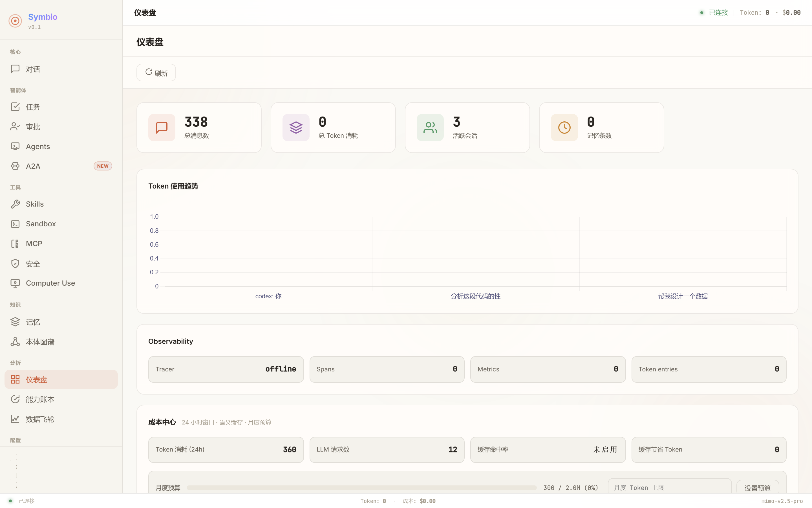812x508 pixels.
Task: Click the green connected dot in header
Action: click(701, 13)
